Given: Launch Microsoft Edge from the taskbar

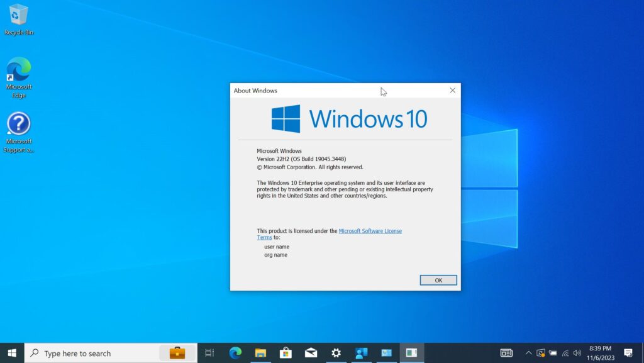Looking at the screenshot, I should (x=235, y=353).
